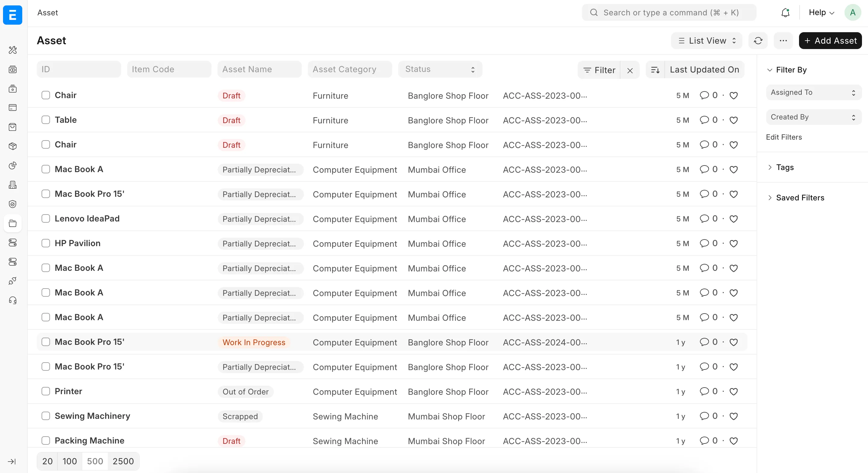Open the headset support icon
Screen dimensions: 868x473
[13, 301]
